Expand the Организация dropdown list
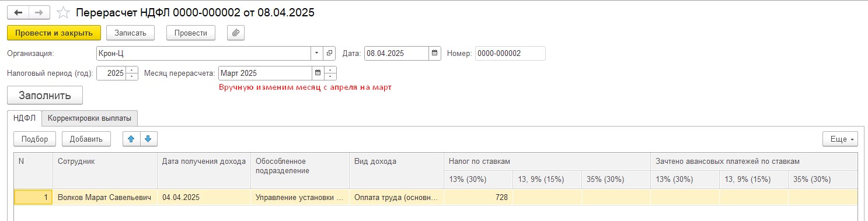The image size is (868, 221). (x=317, y=54)
